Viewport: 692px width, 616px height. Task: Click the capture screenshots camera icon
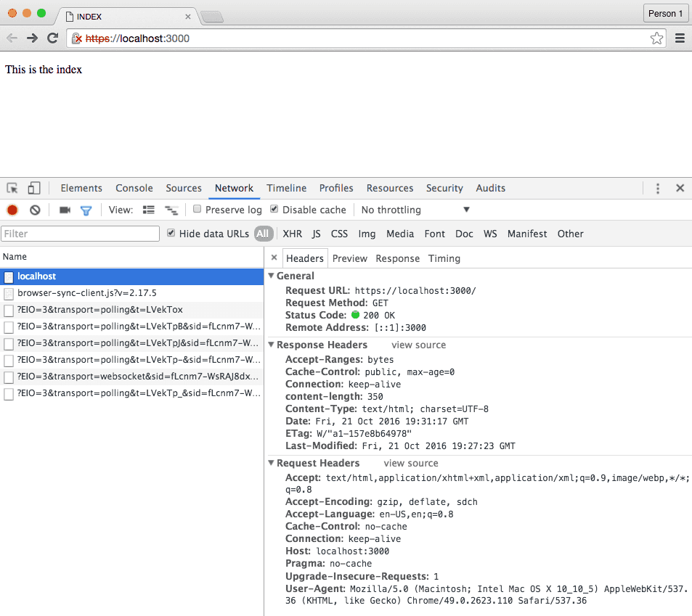pyautogui.click(x=65, y=210)
